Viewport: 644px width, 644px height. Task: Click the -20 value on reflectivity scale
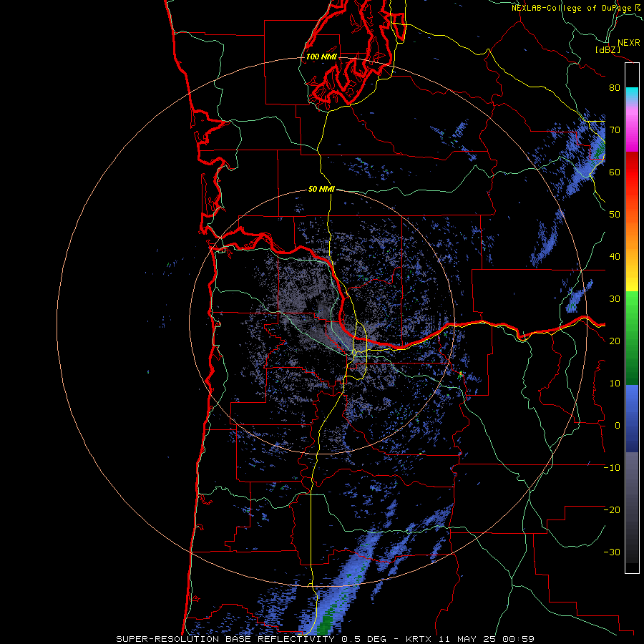[612, 509]
